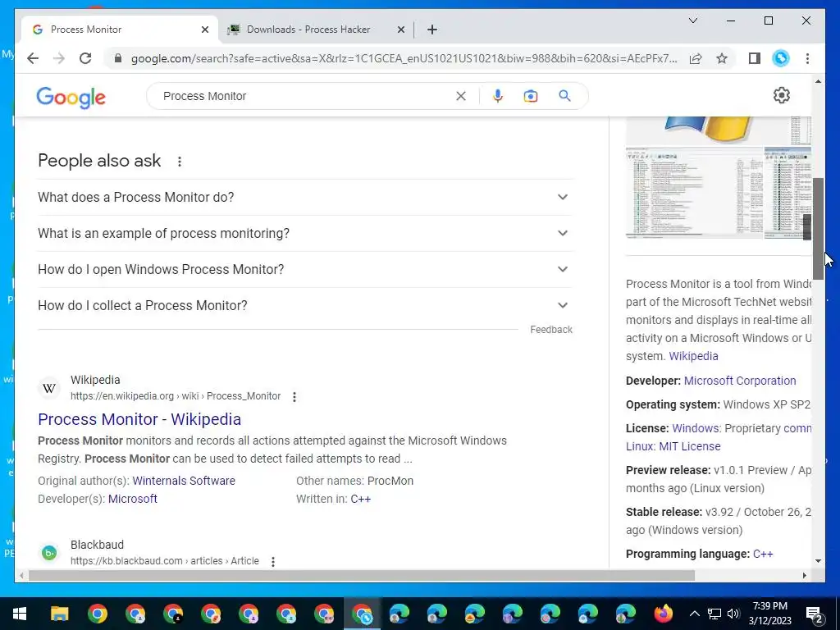840x630 pixels.
Task: Open the taskbar clock and date
Action: pyautogui.click(x=769, y=614)
